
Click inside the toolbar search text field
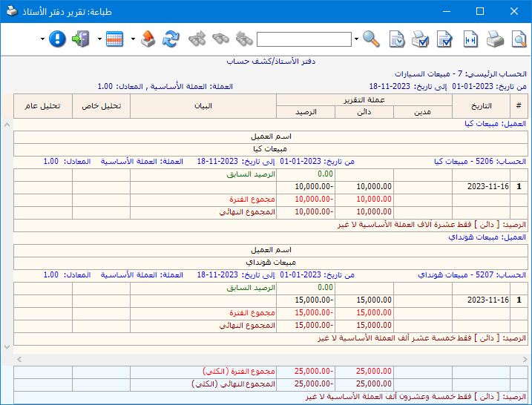[x=304, y=39]
